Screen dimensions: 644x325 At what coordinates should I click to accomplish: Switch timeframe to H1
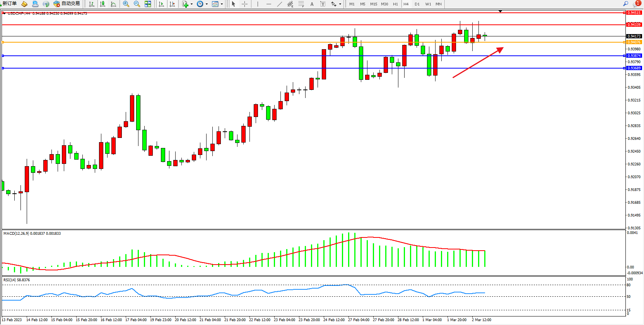tap(395, 4)
